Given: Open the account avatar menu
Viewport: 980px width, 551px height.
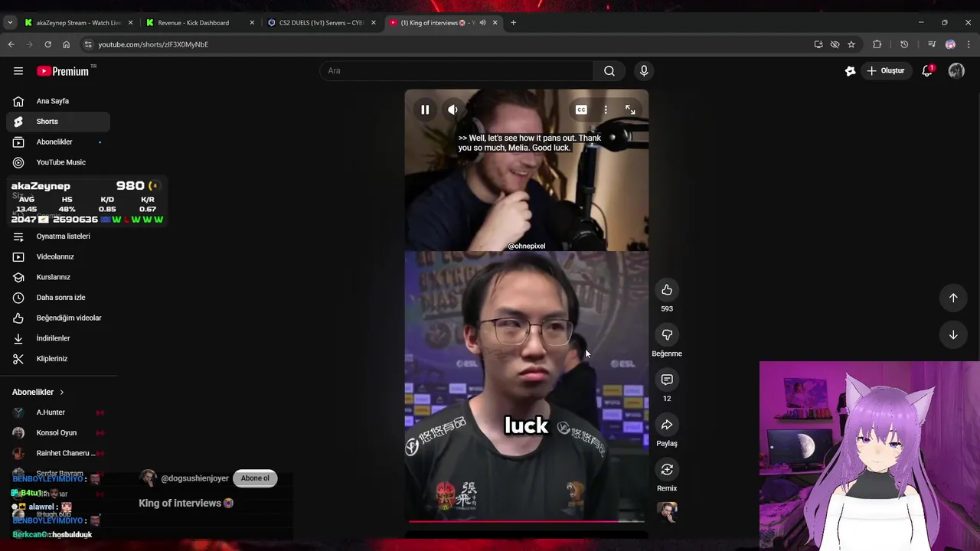Looking at the screenshot, I should [x=956, y=70].
